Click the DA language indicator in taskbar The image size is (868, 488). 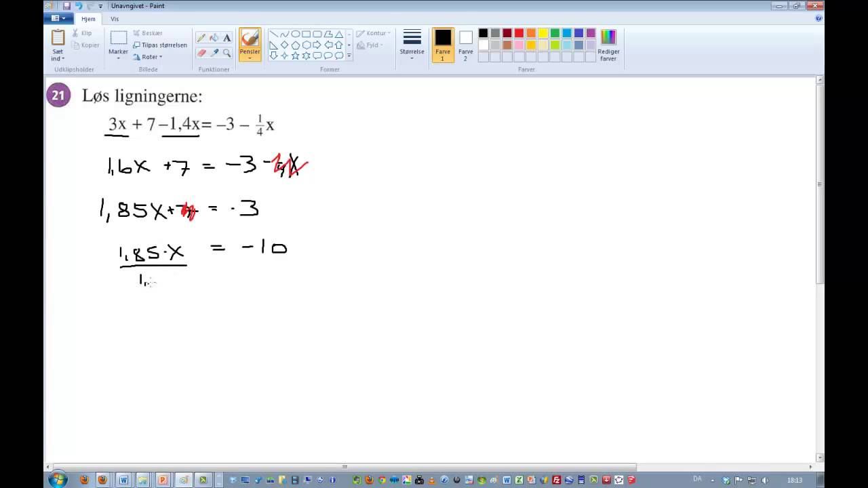pyautogui.click(x=697, y=479)
